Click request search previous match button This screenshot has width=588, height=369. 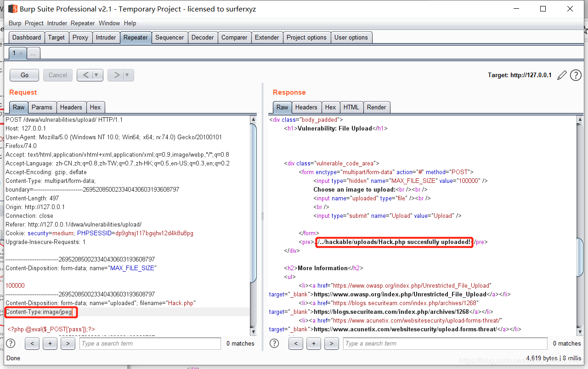tap(32, 343)
